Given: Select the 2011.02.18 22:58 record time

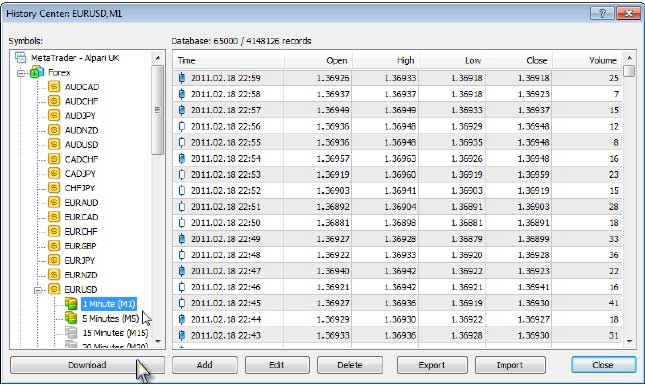Looking at the screenshot, I should click(225, 94).
